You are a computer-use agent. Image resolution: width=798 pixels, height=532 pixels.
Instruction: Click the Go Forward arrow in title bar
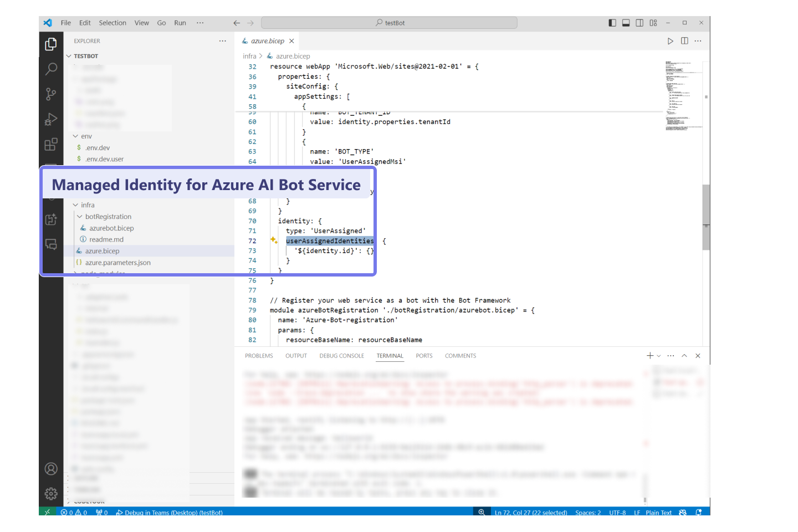click(x=250, y=23)
